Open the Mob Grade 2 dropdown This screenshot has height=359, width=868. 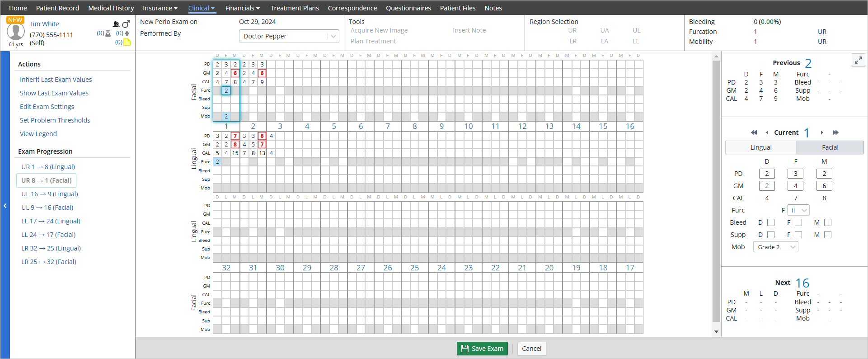point(775,247)
